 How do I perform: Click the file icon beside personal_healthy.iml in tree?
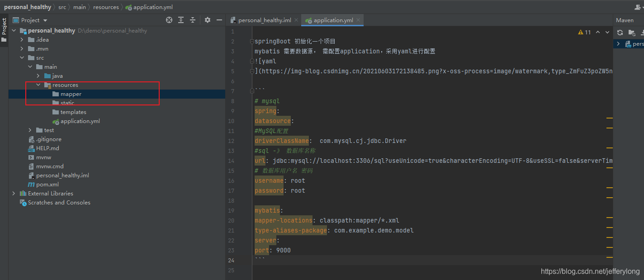click(x=31, y=176)
